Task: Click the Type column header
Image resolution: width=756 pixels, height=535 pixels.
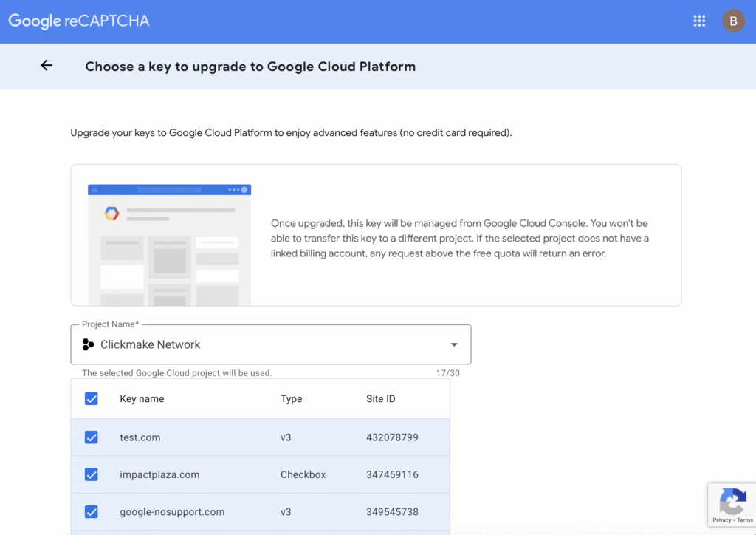Action: 291,398
